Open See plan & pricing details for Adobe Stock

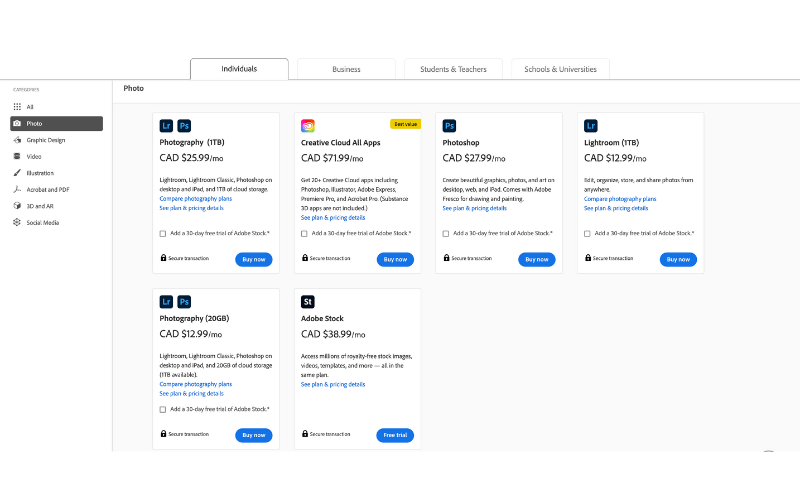(333, 384)
